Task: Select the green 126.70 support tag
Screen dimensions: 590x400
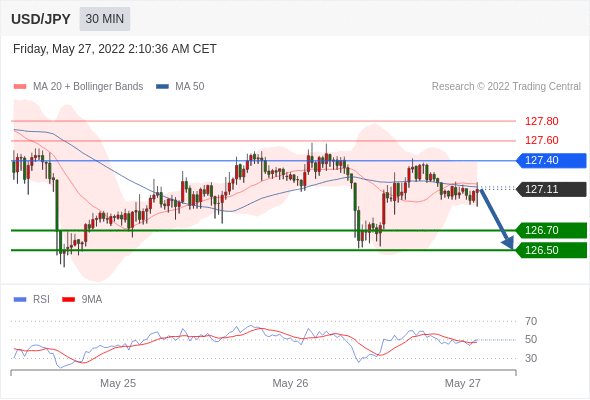Action: pyautogui.click(x=551, y=230)
